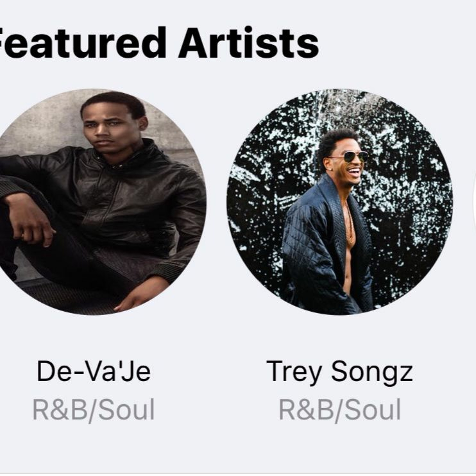Click the Trey Songz artist name
The image size is (476, 476).
[340, 371]
